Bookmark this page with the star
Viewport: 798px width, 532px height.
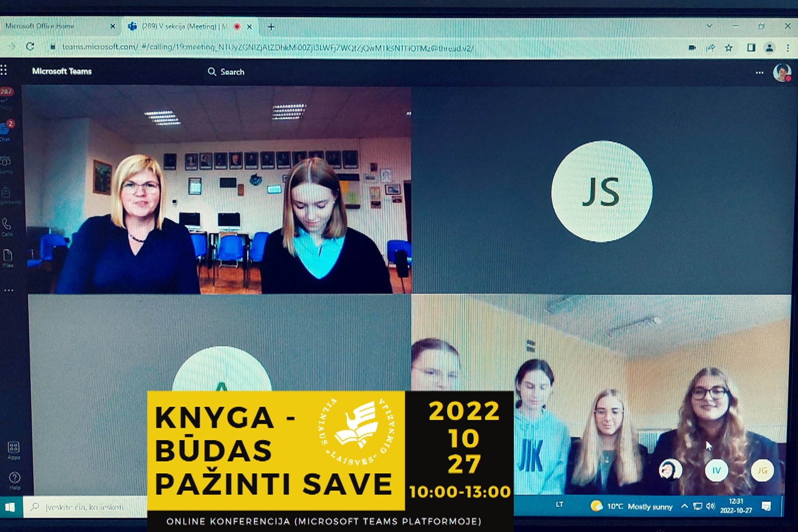(729, 47)
